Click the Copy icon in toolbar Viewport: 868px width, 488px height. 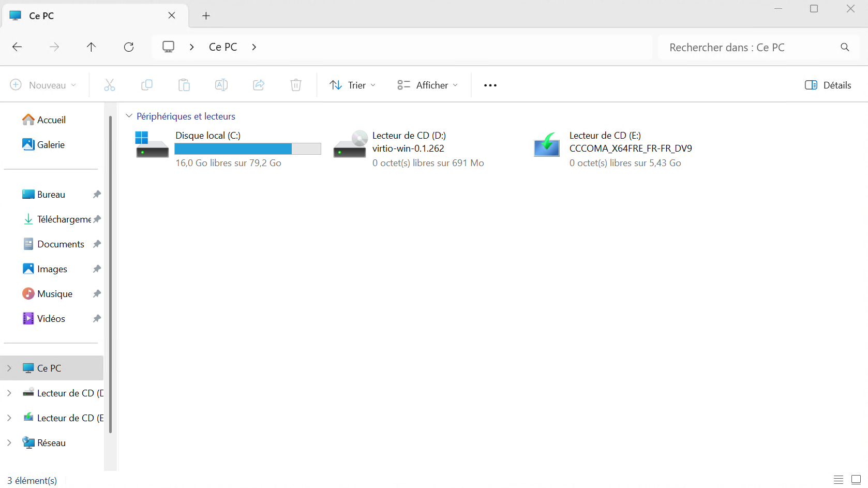click(x=147, y=85)
